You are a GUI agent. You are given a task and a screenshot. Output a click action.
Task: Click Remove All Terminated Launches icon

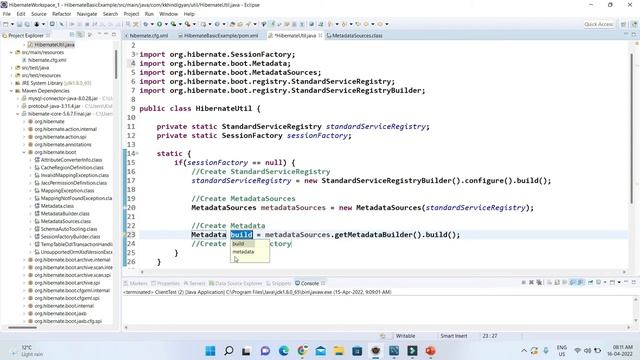[539, 282]
